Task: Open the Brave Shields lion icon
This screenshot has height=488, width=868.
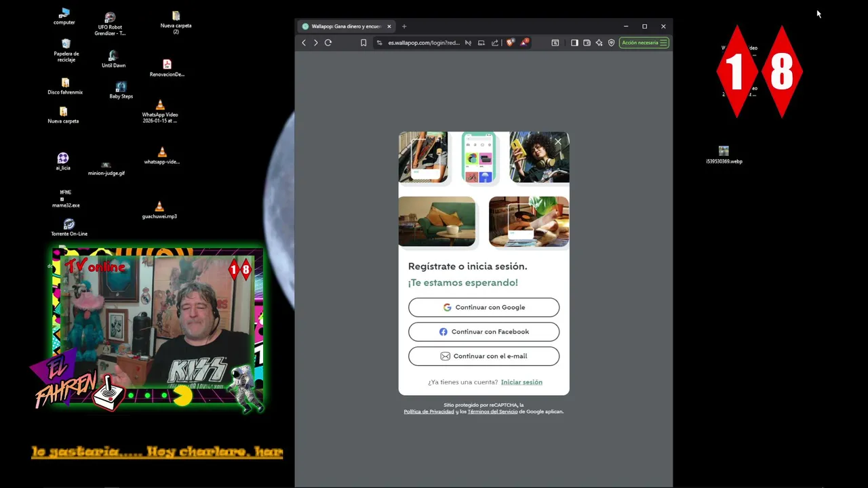Action: tap(510, 42)
